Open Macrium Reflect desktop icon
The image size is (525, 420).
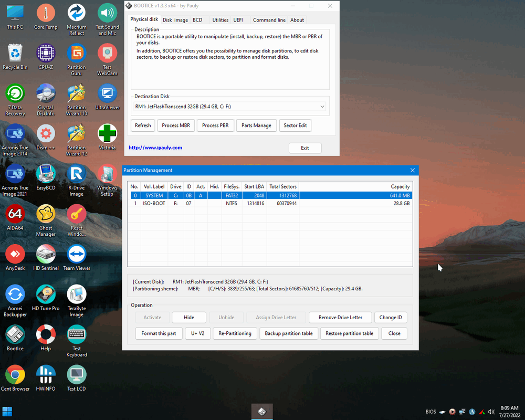click(76, 19)
